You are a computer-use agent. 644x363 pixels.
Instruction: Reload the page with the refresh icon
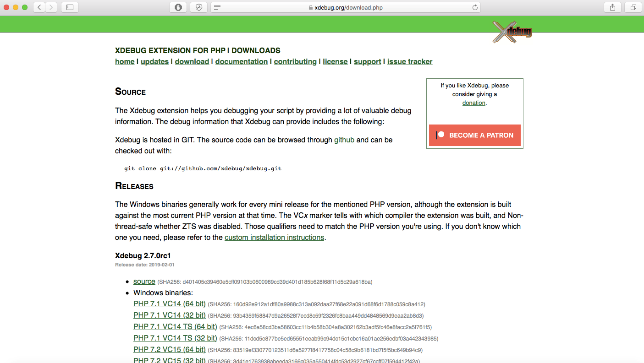point(475,7)
